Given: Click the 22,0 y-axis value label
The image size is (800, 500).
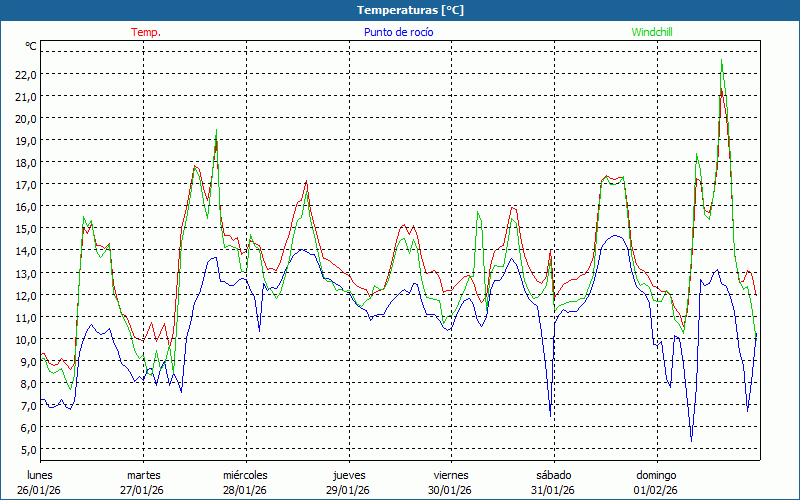Looking at the screenshot, I should click(26, 74).
